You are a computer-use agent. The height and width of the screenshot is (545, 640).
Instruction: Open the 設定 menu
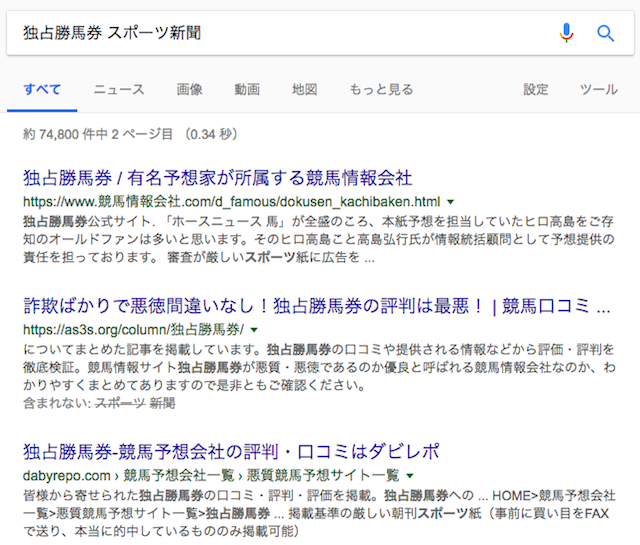click(536, 89)
